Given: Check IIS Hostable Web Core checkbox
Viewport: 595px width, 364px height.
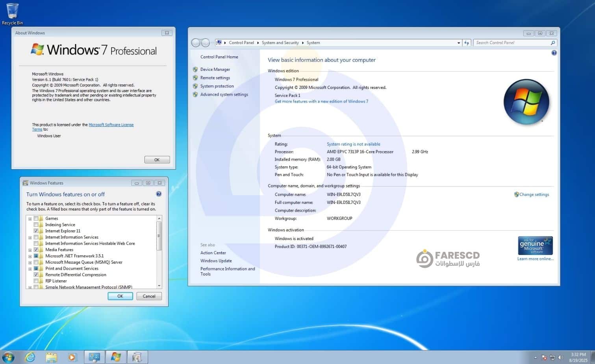Looking at the screenshot, I should point(36,244).
